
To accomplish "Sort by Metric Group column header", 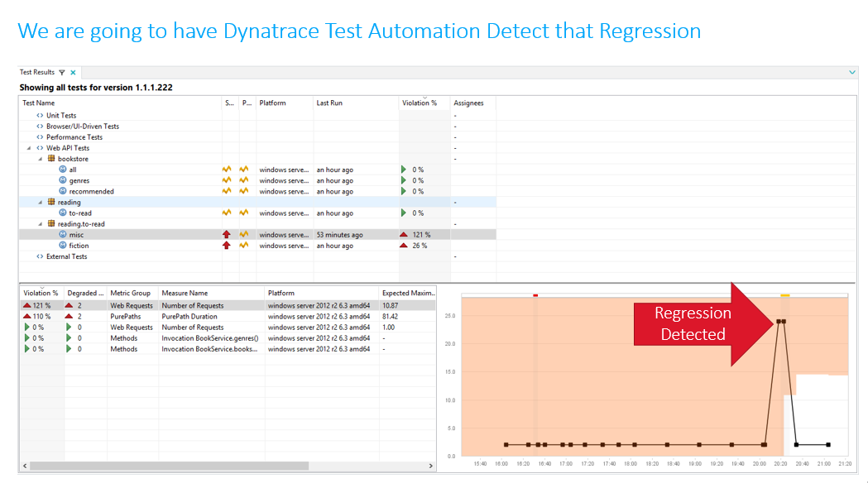I will click(133, 294).
